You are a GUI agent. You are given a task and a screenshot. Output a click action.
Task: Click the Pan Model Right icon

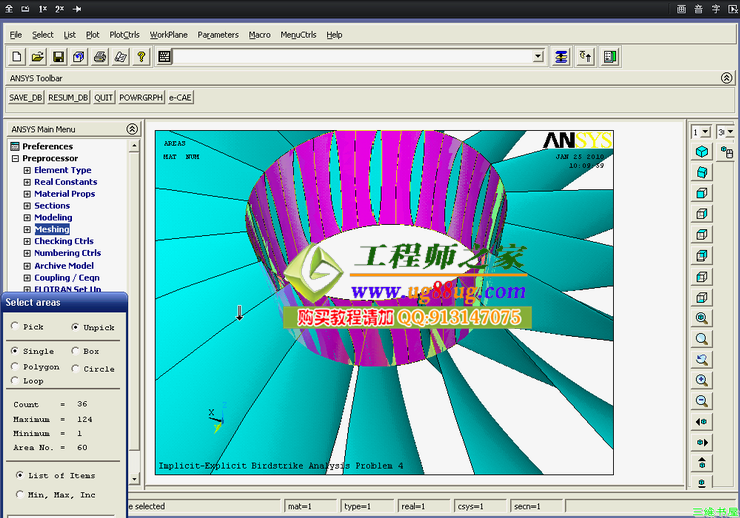click(702, 442)
